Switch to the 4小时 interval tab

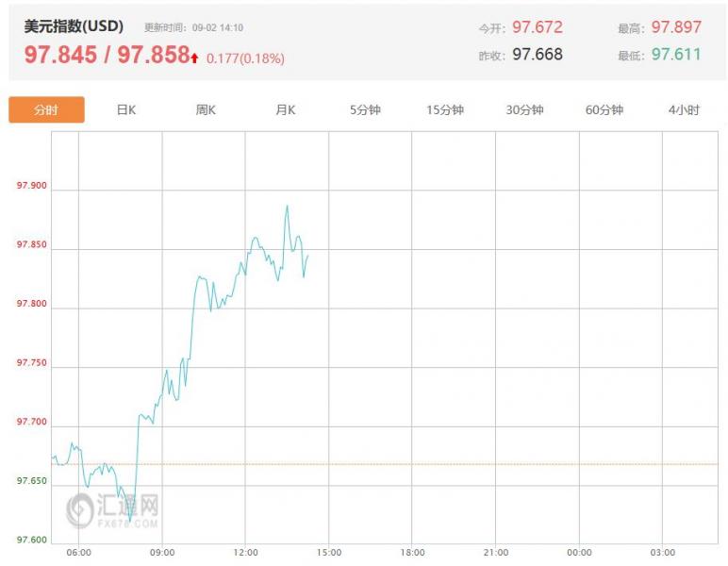click(684, 109)
